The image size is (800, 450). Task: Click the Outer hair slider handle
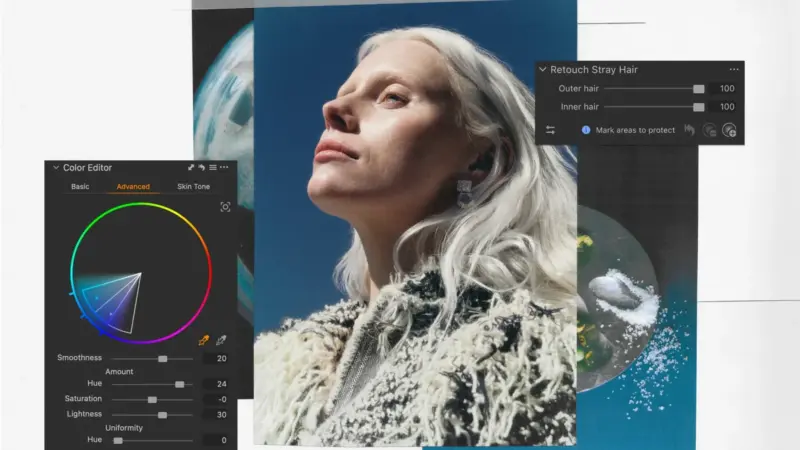[698, 89]
